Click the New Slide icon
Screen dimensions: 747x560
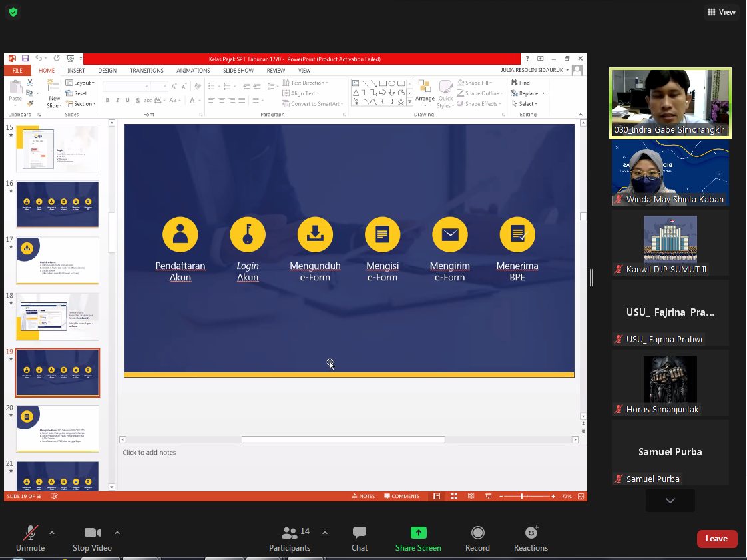[55, 88]
